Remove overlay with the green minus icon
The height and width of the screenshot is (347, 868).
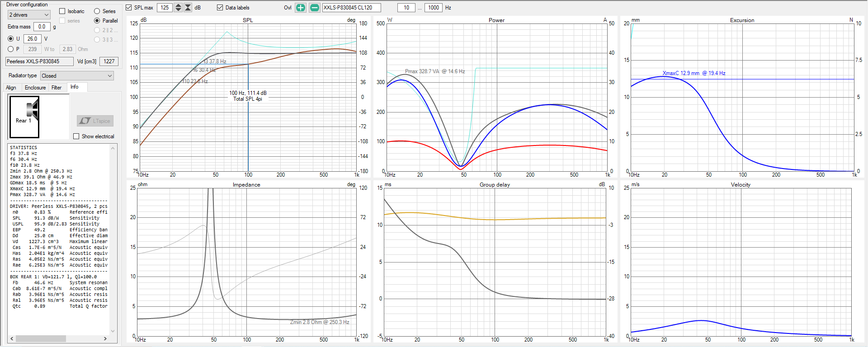[315, 8]
